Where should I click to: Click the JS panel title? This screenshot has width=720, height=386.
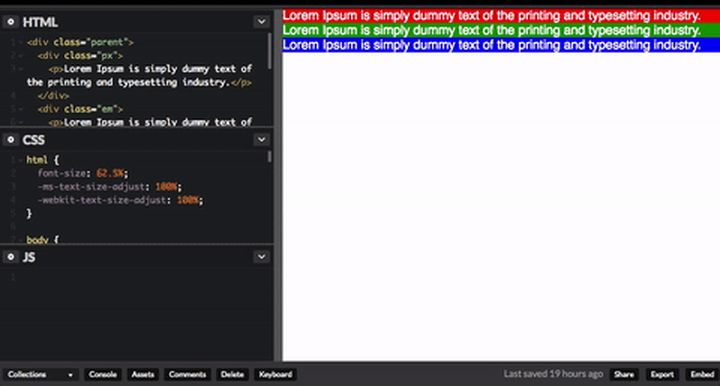(x=29, y=257)
